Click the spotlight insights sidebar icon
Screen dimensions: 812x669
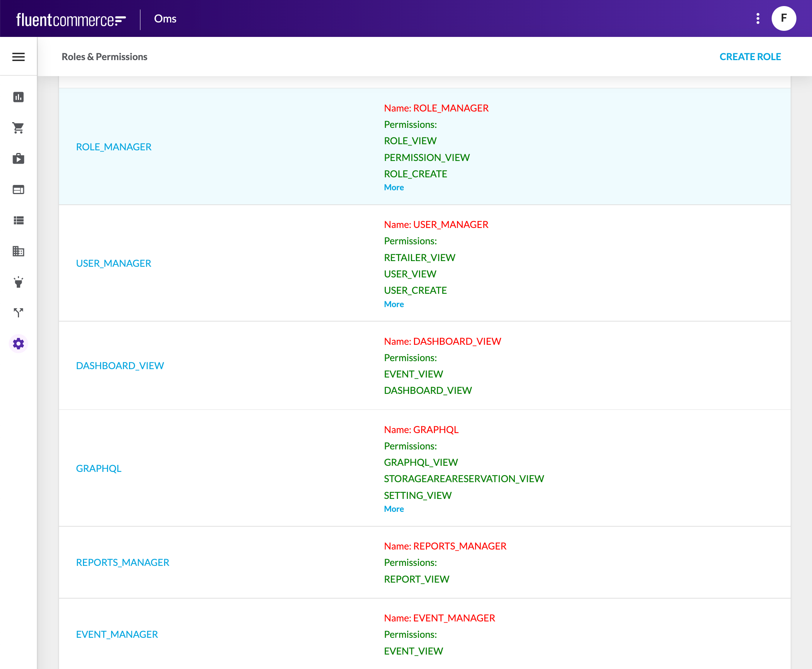click(19, 282)
